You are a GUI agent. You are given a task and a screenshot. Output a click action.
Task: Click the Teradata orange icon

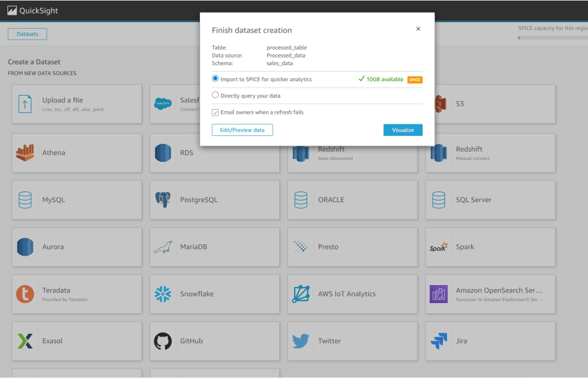25,294
